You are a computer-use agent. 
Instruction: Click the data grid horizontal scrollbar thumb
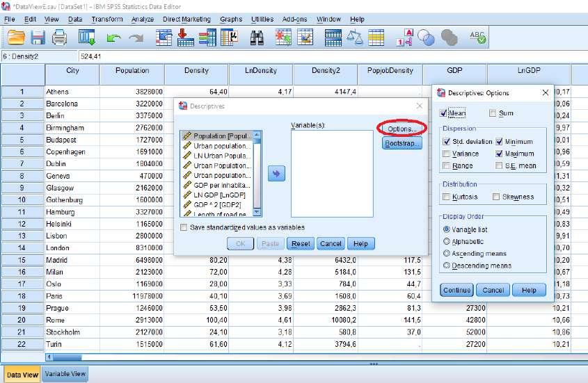pos(67,357)
